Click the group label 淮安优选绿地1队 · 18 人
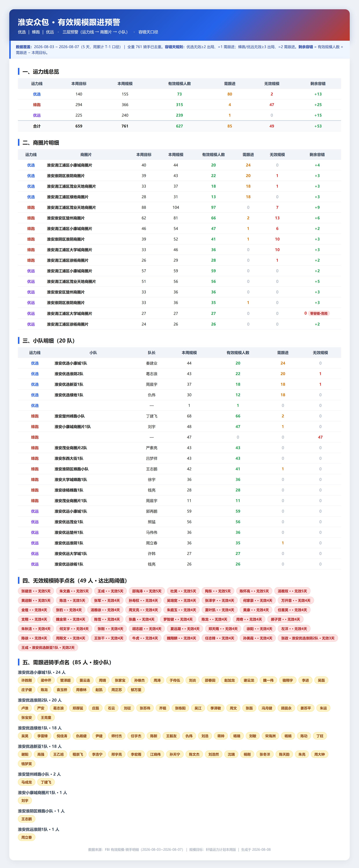The width and height of the screenshot is (359, 868). click(40, 728)
